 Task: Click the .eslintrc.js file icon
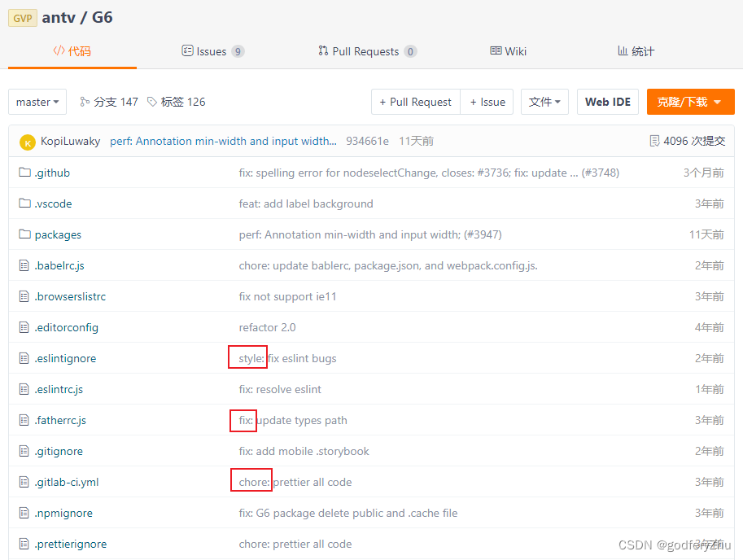tap(24, 389)
